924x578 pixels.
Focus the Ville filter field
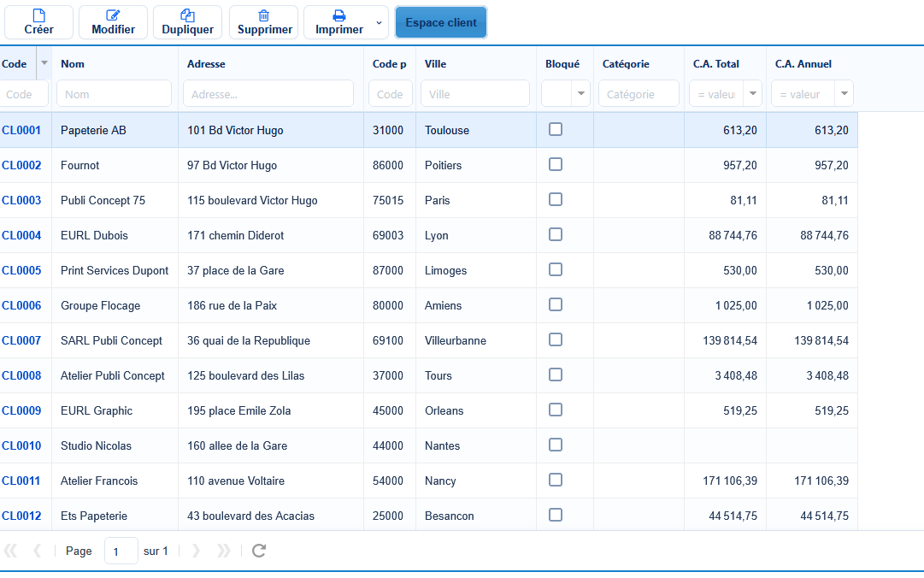[475, 94]
